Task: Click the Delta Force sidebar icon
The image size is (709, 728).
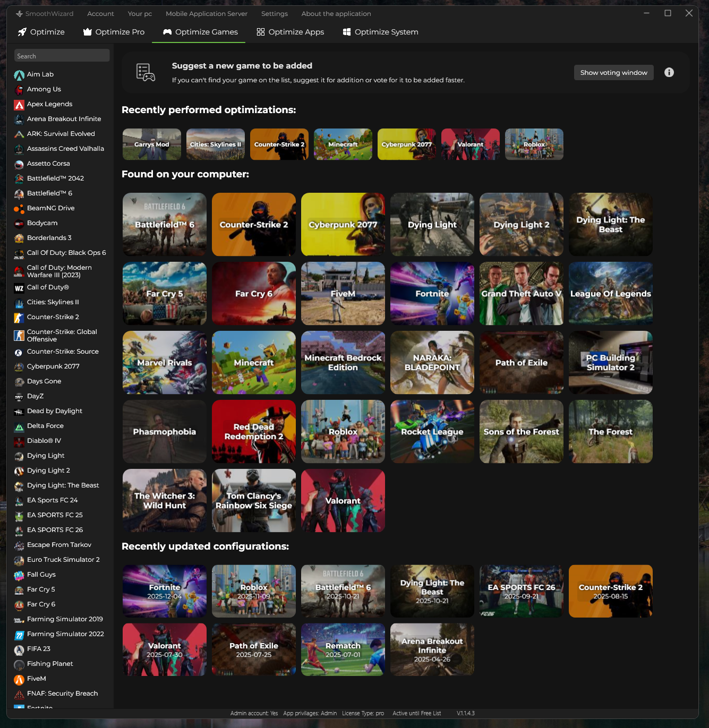Action: [x=19, y=426]
